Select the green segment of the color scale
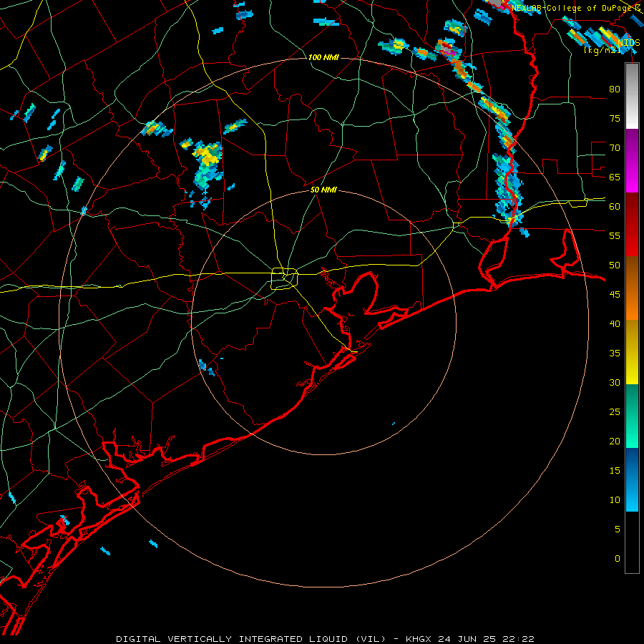644x644 pixels. click(632, 416)
